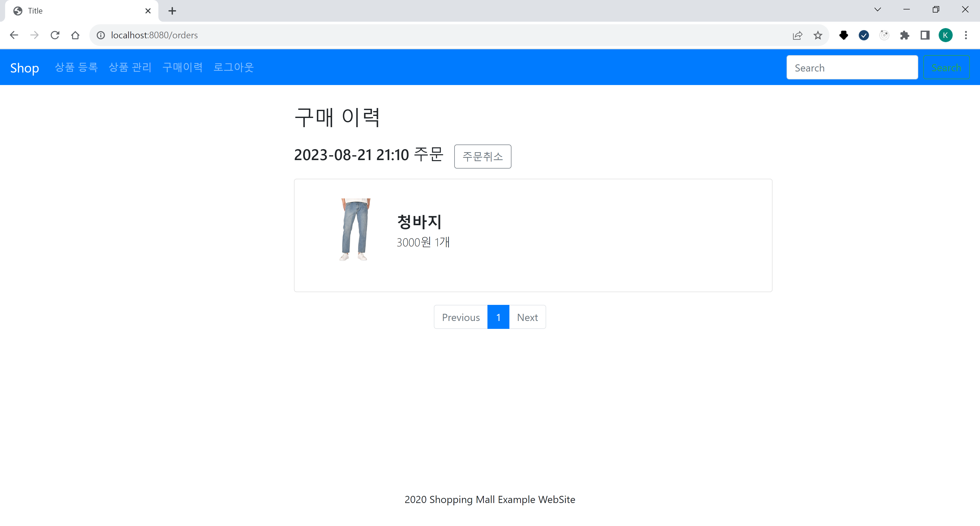Click the share icon in the address bar
The image size is (980, 526).
coord(797,35)
